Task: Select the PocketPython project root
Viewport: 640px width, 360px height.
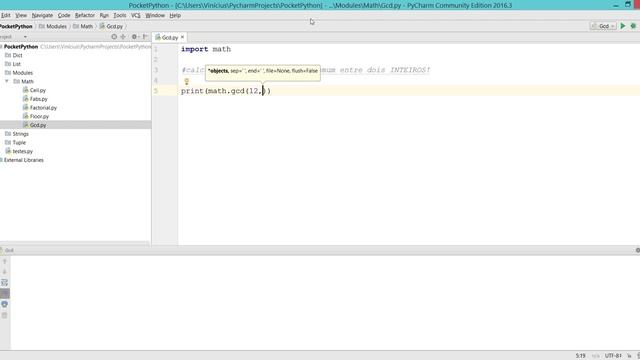Action: (x=21, y=47)
